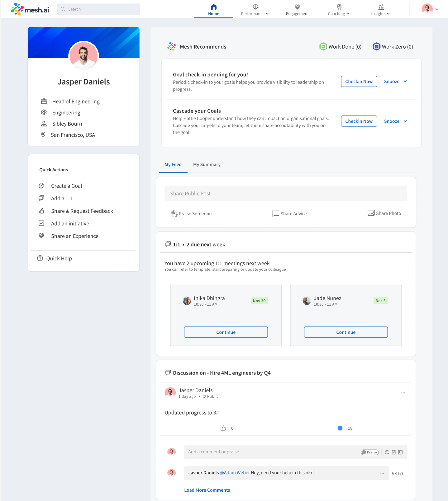Like the post with thumbs-up icon
The image size is (448, 501).
223,428
